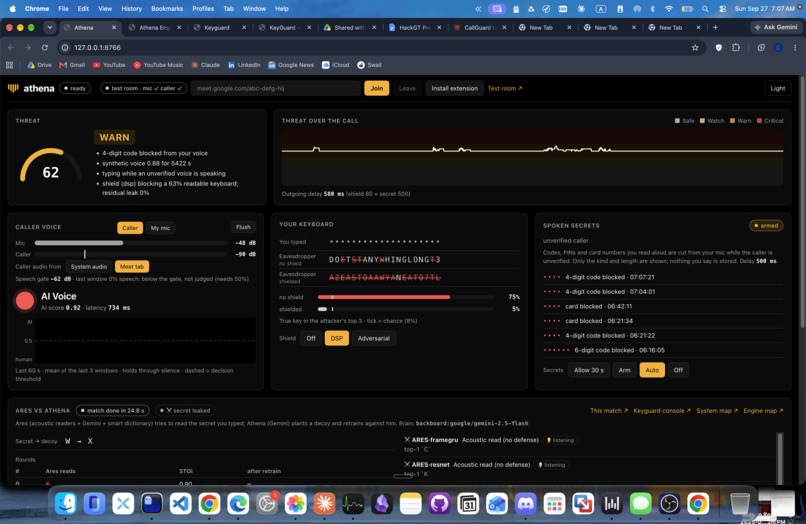This screenshot has width=806, height=524.
Task: Open the File menu
Action: (63, 9)
